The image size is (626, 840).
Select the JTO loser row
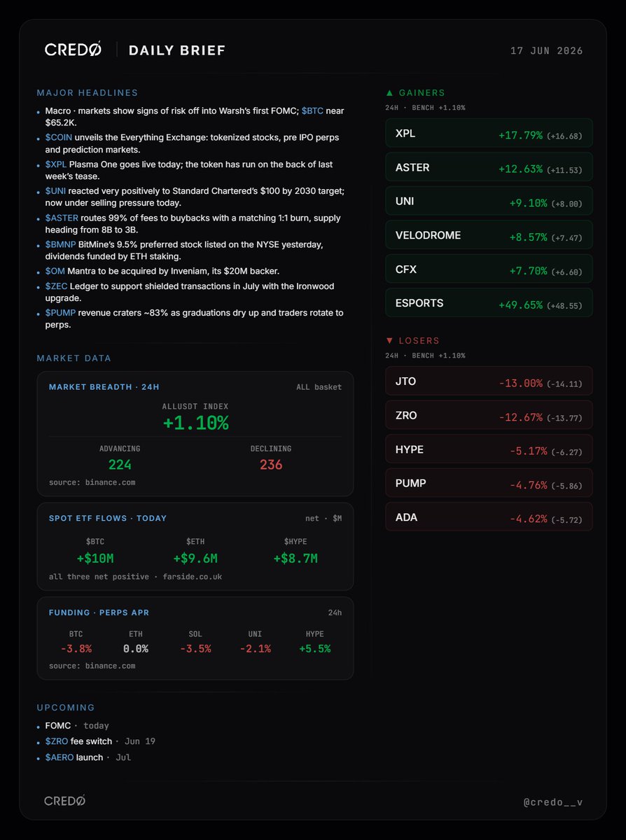(489, 381)
